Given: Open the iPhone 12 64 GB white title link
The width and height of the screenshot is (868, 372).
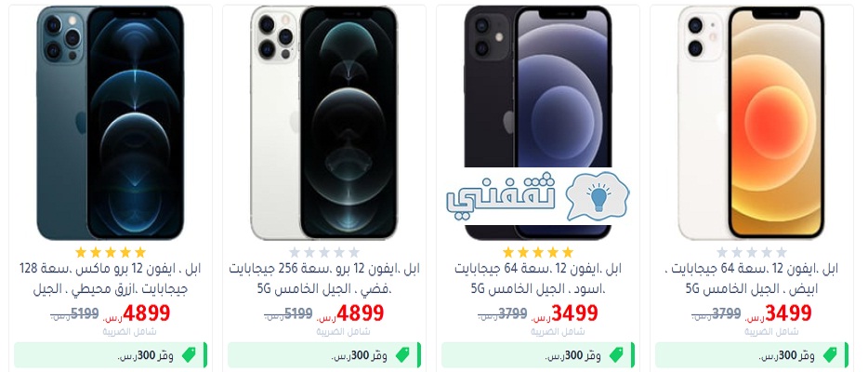Looking at the screenshot, I should (x=751, y=278).
